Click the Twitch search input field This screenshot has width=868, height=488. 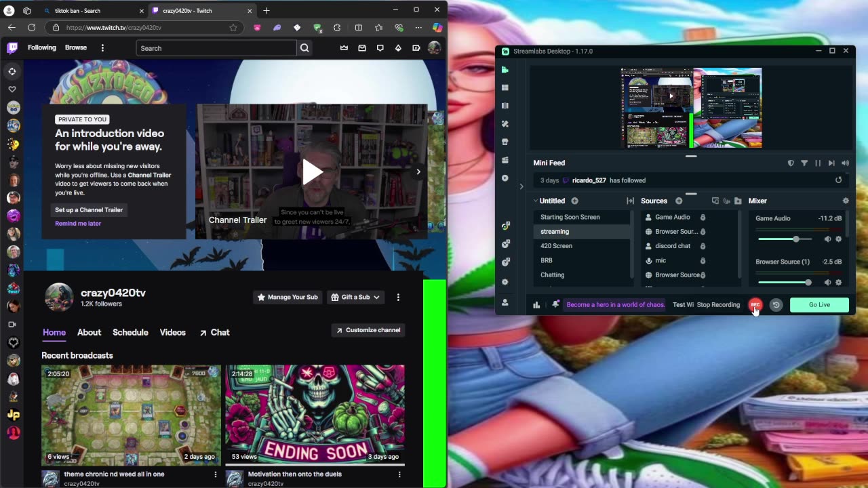pos(216,48)
